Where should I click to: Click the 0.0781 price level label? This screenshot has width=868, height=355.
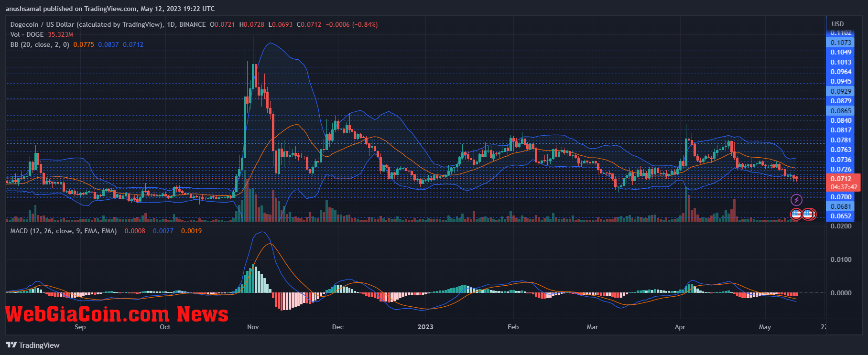point(840,140)
